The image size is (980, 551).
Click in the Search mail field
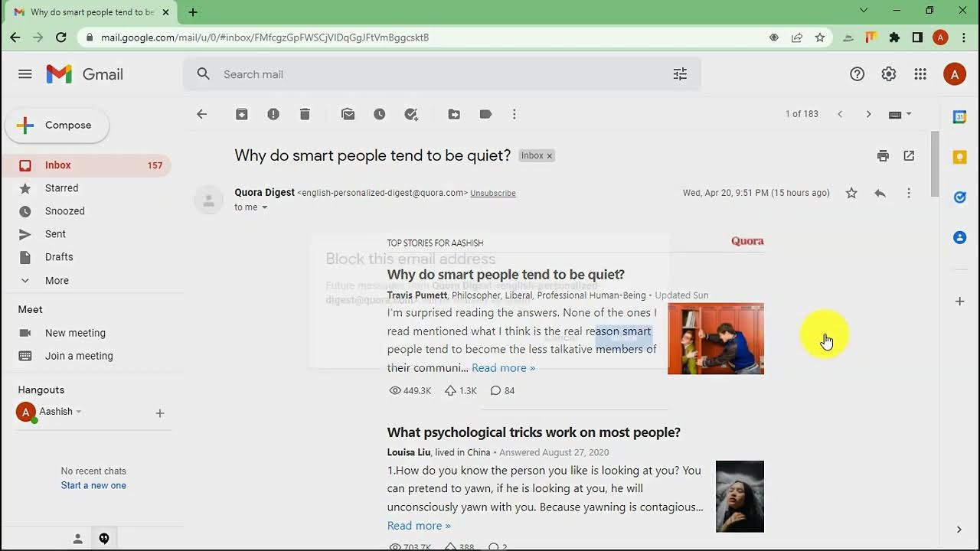(x=441, y=74)
